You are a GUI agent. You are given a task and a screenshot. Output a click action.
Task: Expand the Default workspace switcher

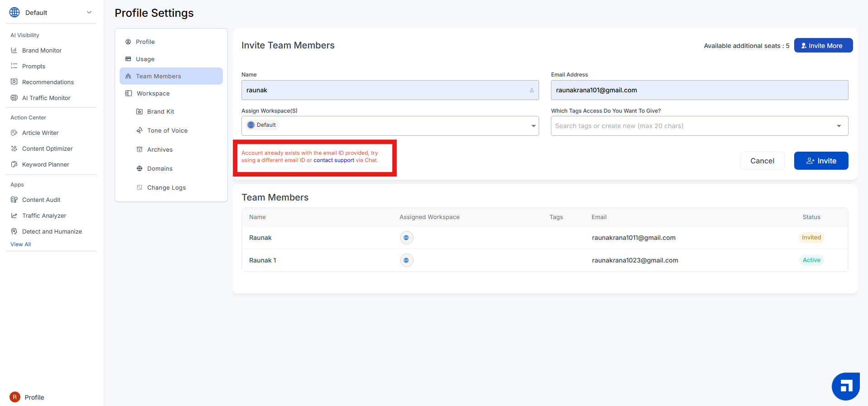pos(89,13)
